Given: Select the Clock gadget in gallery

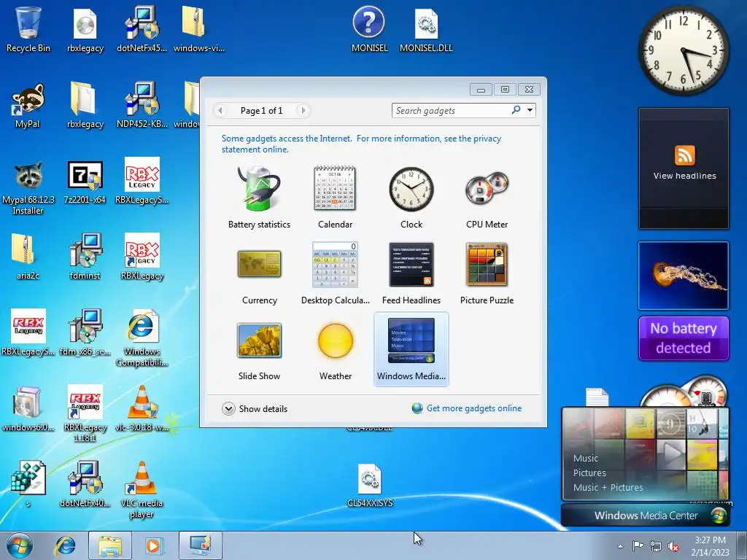Looking at the screenshot, I should coord(411,198).
